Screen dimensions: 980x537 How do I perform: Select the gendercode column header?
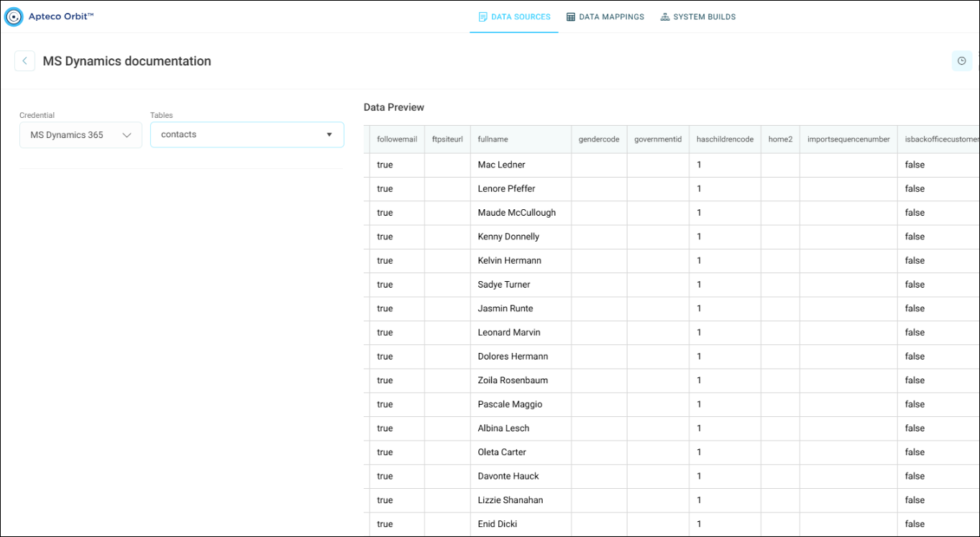pyautogui.click(x=599, y=139)
